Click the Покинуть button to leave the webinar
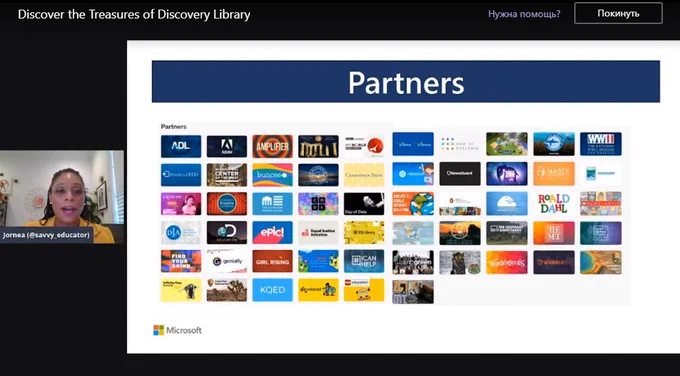 point(618,13)
